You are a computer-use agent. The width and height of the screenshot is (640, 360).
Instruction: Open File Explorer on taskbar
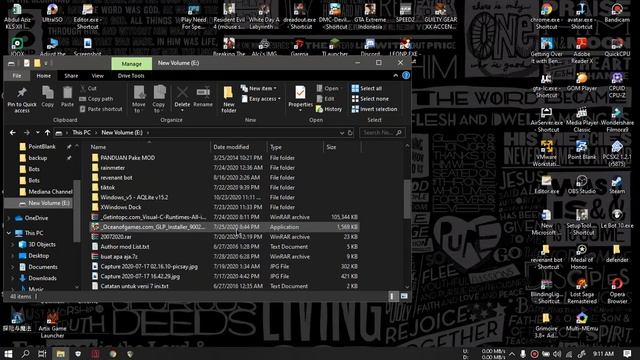[60, 354]
